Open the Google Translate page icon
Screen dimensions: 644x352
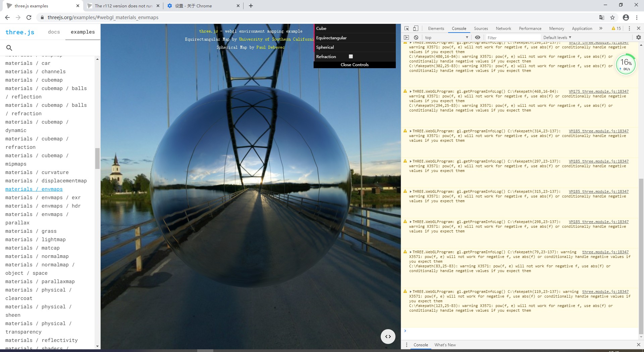point(602,17)
